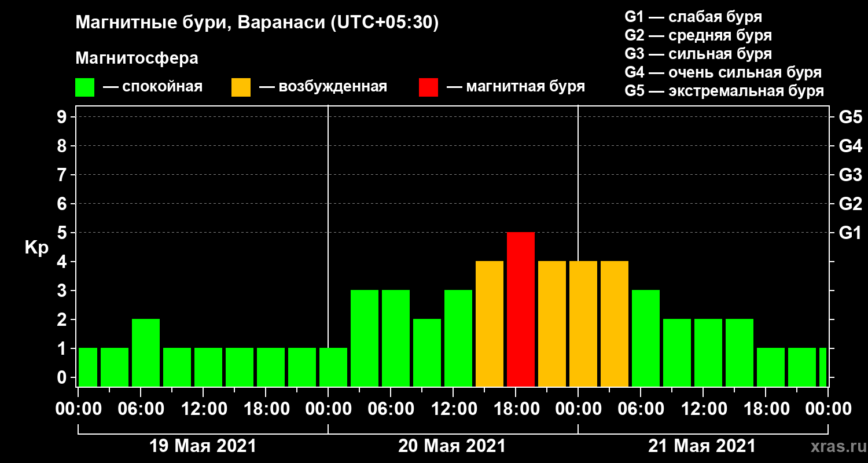The height and width of the screenshot is (463, 868).
Task: Click the Kp 2 green bar on 20 May
Action: coord(427,353)
